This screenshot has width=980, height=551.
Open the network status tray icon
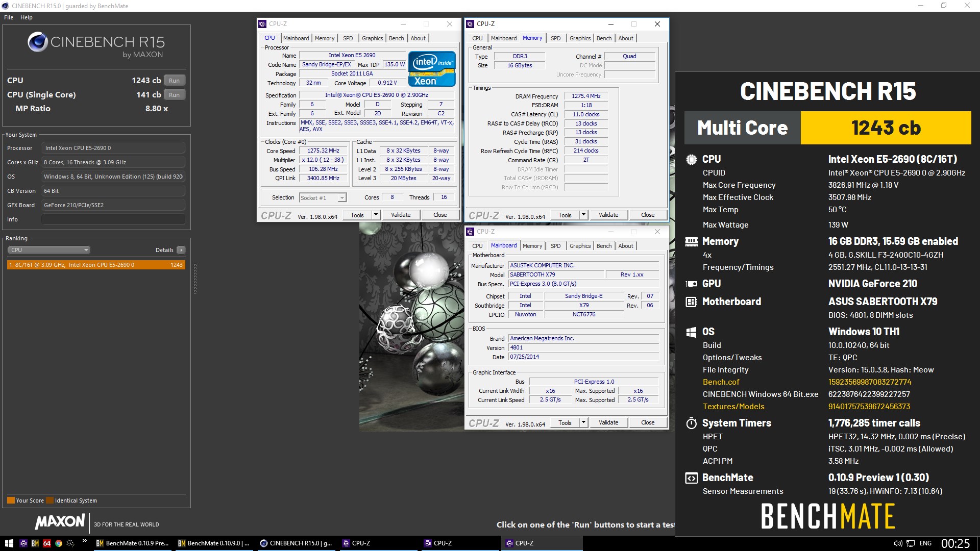910,543
